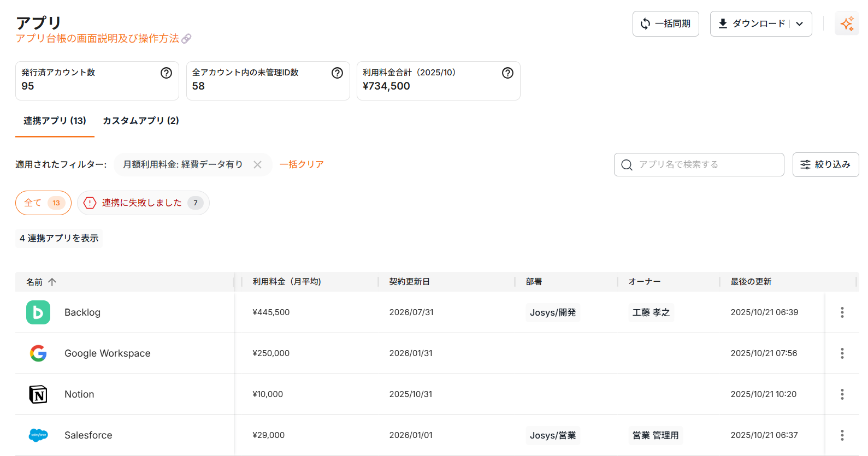
Task: Switch to カスタムアプリ (2) tab
Action: (x=141, y=121)
